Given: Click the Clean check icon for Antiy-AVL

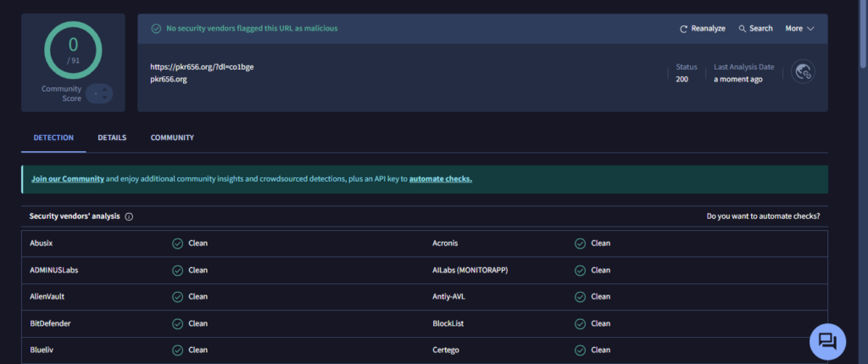Looking at the screenshot, I should pyautogui.click(x=580, y=297).
